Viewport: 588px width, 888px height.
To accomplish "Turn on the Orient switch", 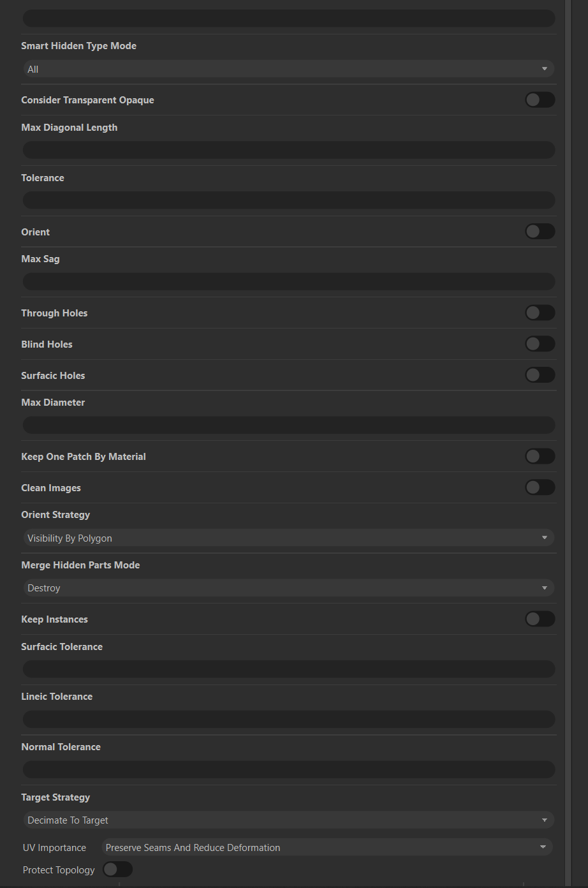I will pyautogui.click(x=540, y=231).
